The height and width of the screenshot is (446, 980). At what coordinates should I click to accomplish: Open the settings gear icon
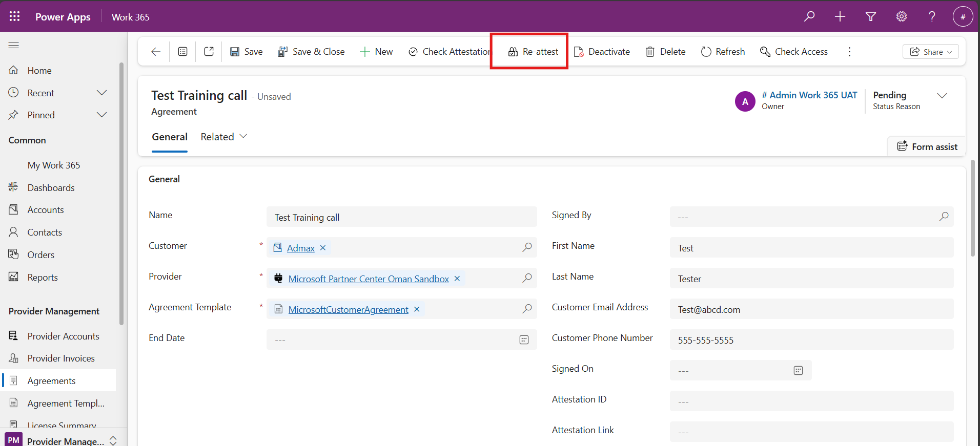click(x=901, y=16)
